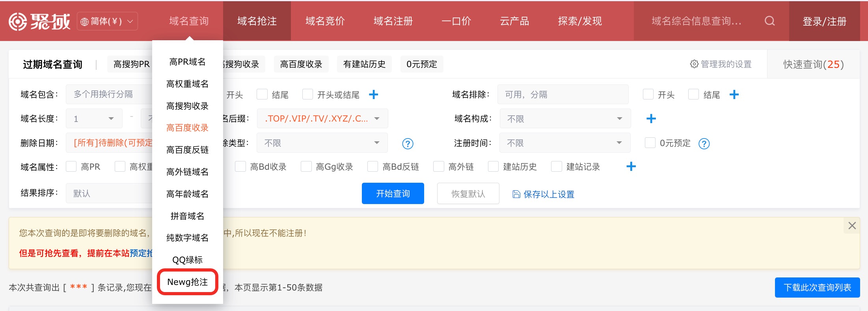The width and height of the screenshot is (868, 311).
Task: Check the 0元预定 option box
Action: [x=650, y=143]
